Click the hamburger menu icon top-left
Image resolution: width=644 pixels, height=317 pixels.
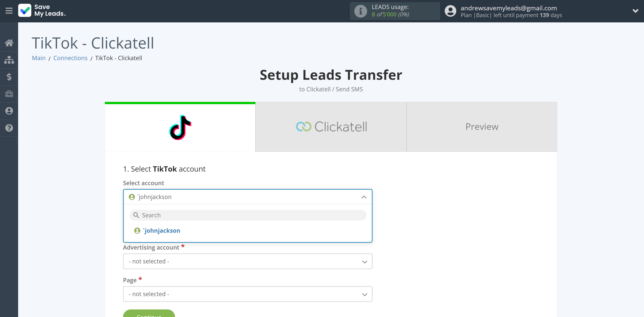tap(9, 11)
